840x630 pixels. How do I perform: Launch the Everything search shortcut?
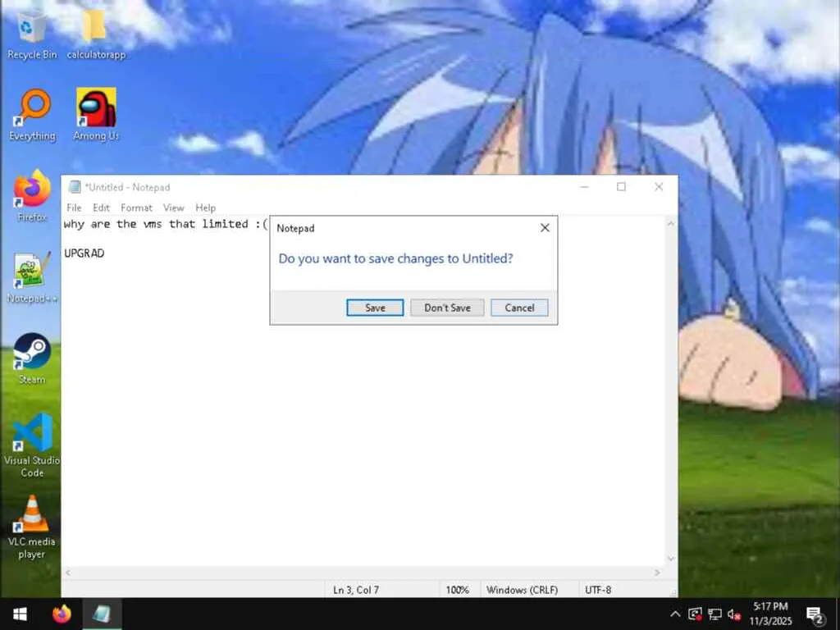pos(32,115)
